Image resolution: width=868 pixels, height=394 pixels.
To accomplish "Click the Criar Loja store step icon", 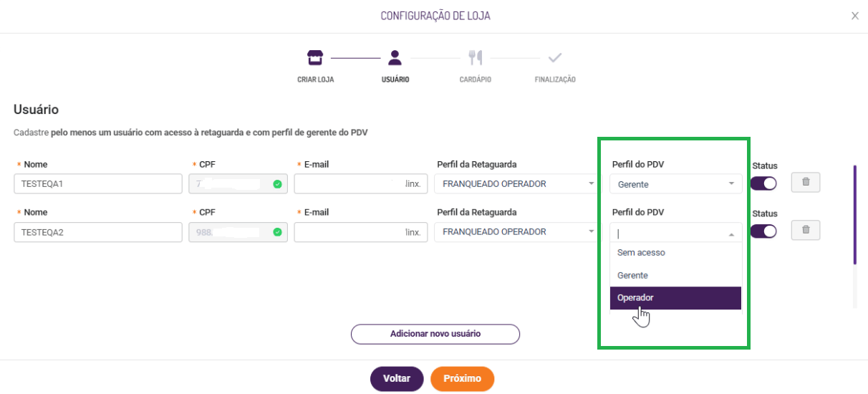I will (315, 58).
